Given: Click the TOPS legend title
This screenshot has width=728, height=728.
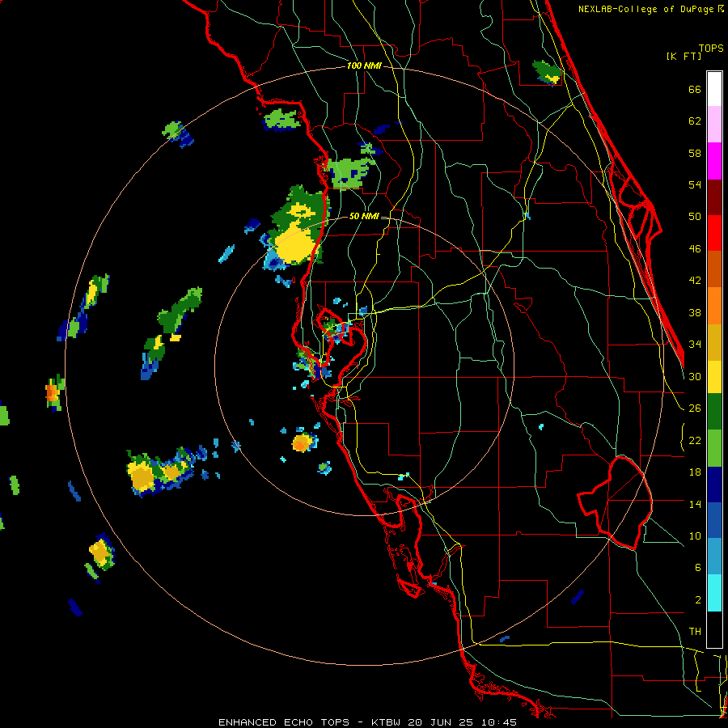Looking at the screenshot, I should pos(711,49).
